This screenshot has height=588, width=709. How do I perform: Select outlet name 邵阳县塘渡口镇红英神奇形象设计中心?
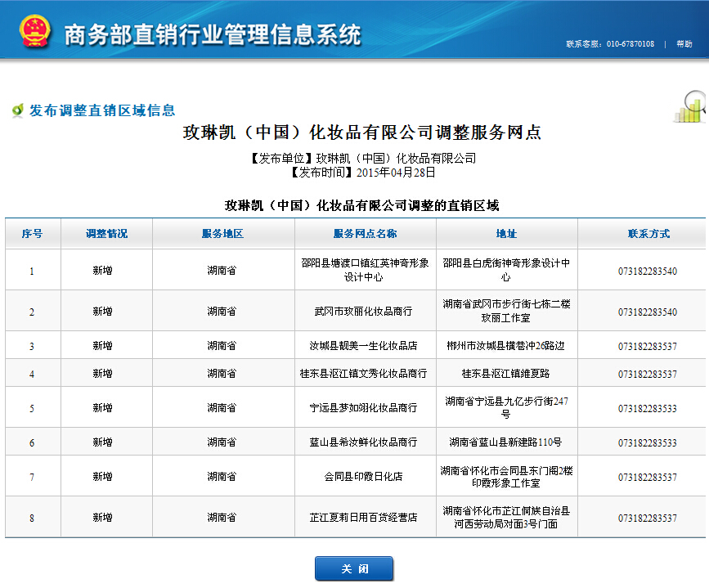[365, 270]
